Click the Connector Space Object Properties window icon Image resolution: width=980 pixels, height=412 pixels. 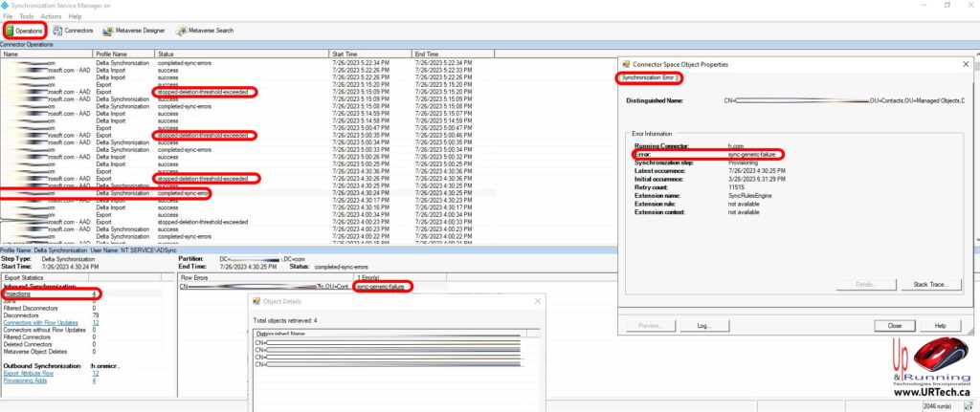[x=625, y=64]
